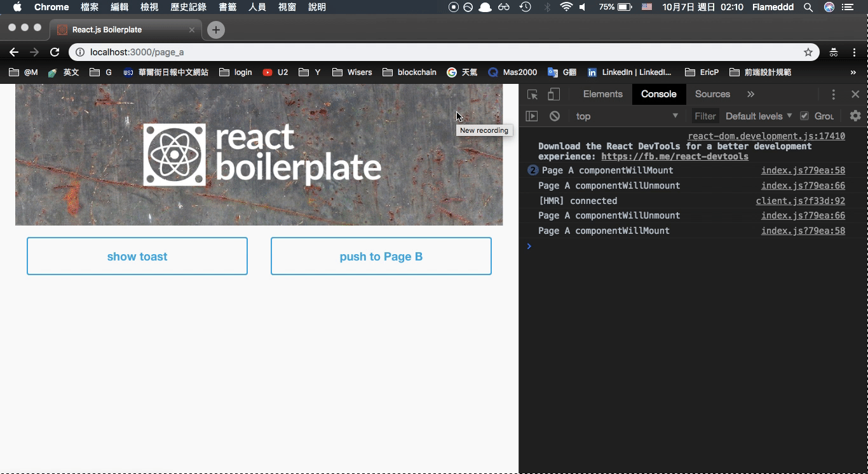Open the Apple menu
This screenshot has width=868, height=474.
(x=17, y=7)
